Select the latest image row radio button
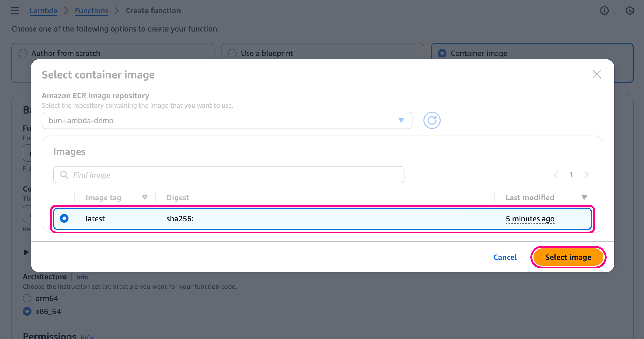Image resolution: width=644 pixels, height=339 pixels. (64, 218)
